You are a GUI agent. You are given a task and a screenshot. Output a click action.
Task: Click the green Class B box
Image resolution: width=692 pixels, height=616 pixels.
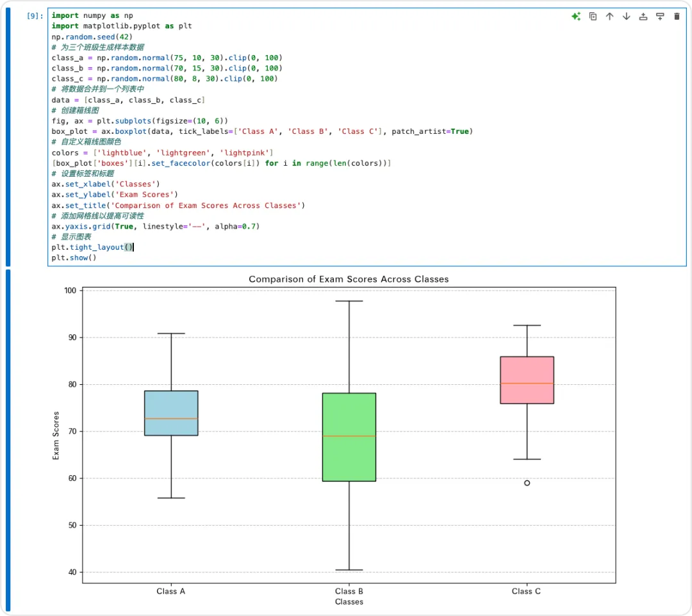click(x=349, y=437)
